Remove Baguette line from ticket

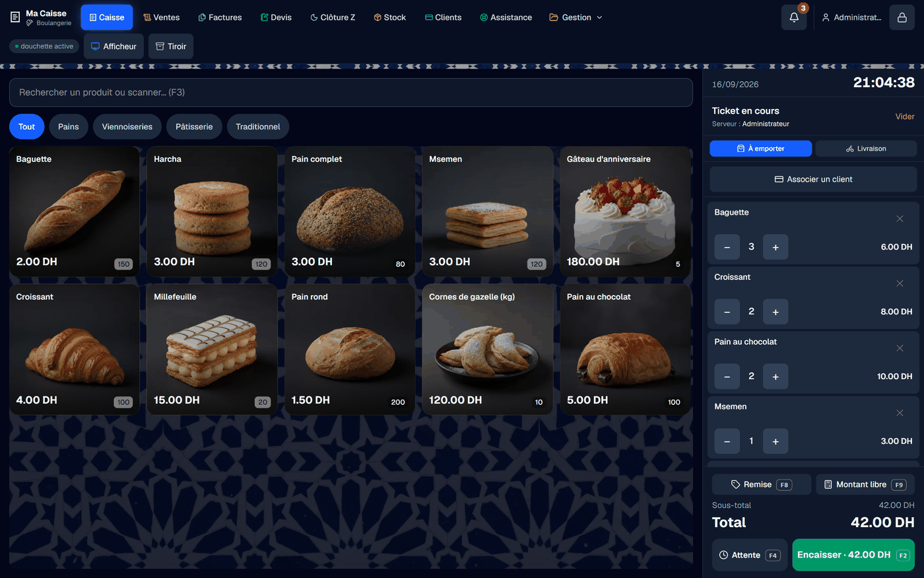(x=900, y=219)
